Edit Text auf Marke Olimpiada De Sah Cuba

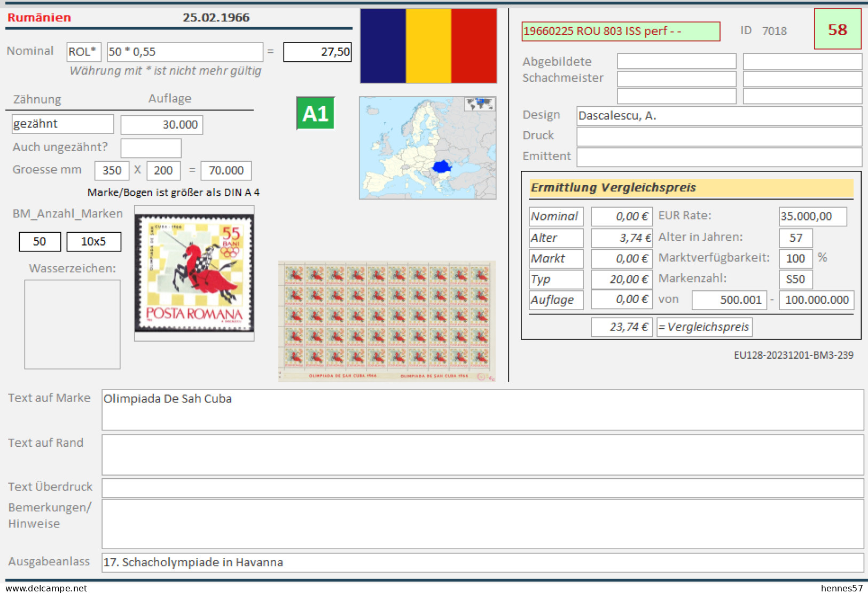[483, 410]
